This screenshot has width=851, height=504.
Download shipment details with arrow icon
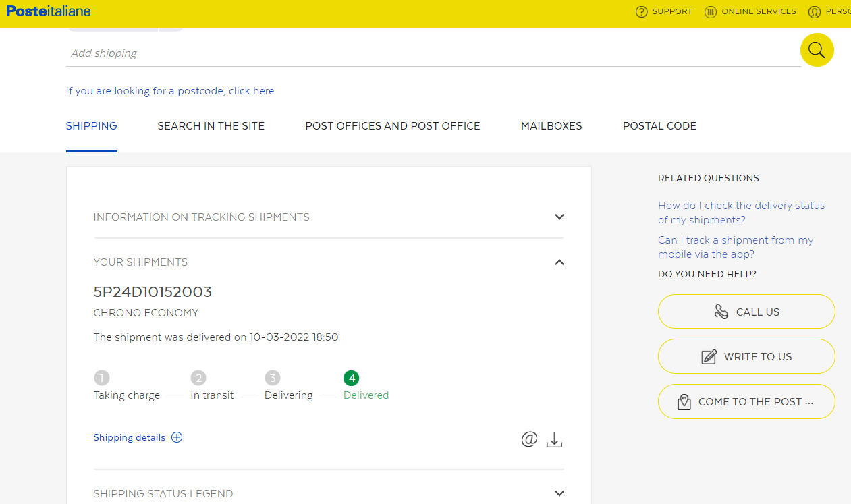554,440
